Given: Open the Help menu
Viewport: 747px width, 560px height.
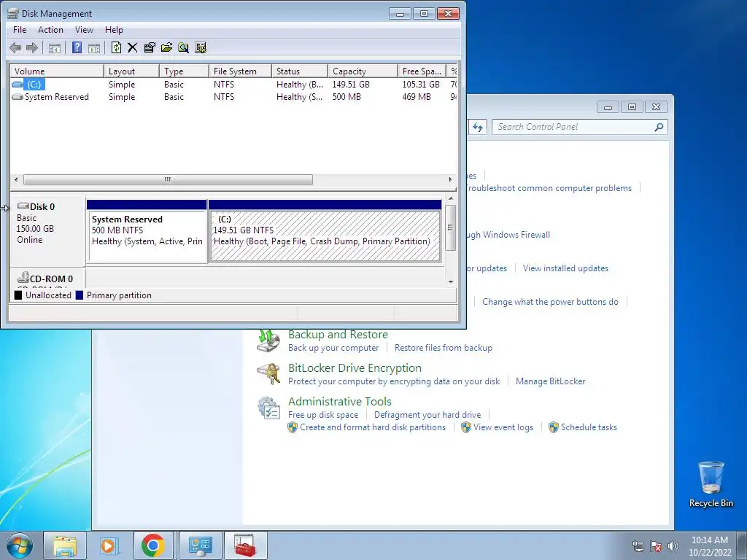Looking at the screenshot, I should [x=114, y=29].
